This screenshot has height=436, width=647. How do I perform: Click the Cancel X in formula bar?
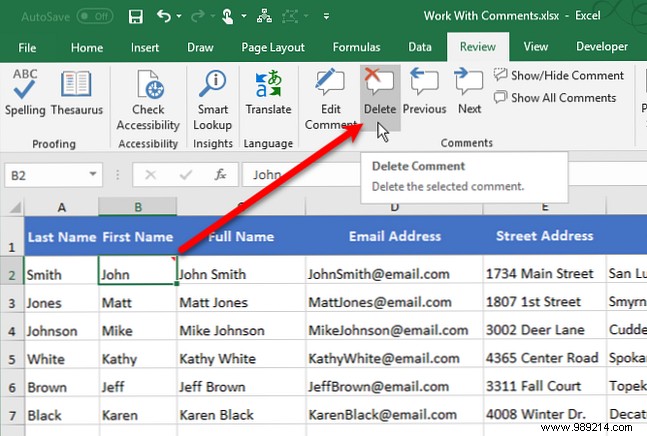coord(151,175)
